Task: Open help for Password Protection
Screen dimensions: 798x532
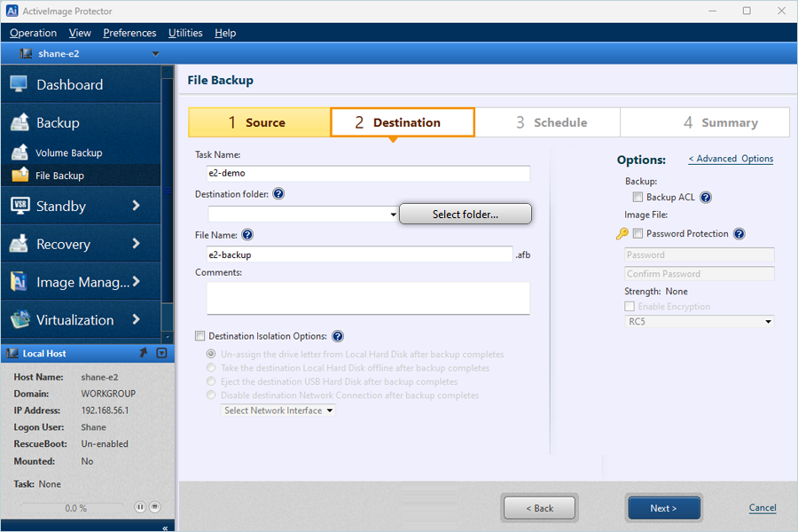Action: click(x=739, y=234)
